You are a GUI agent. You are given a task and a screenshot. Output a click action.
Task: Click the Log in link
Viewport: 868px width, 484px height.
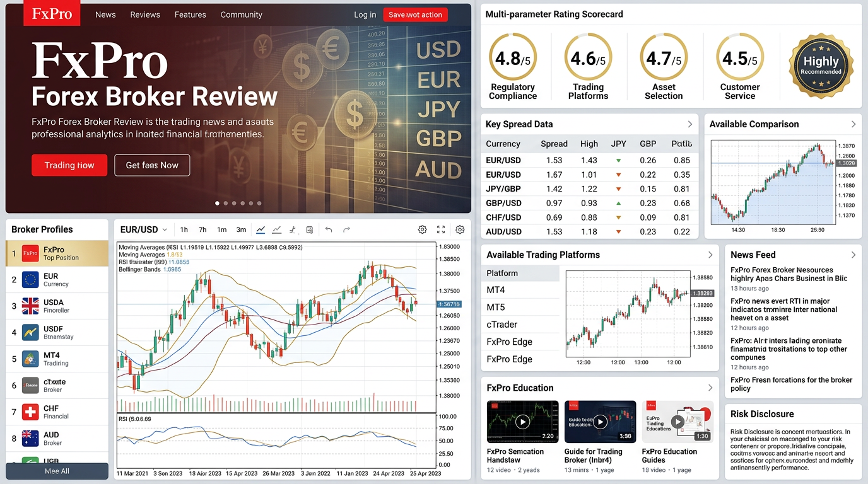(x=365, y=14)
